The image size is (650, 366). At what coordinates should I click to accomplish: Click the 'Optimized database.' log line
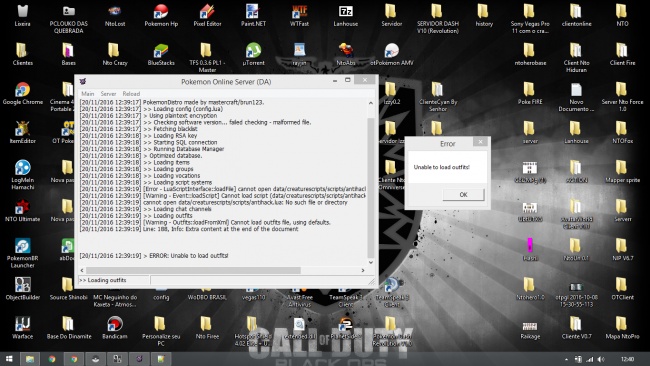tap(141, 155)
